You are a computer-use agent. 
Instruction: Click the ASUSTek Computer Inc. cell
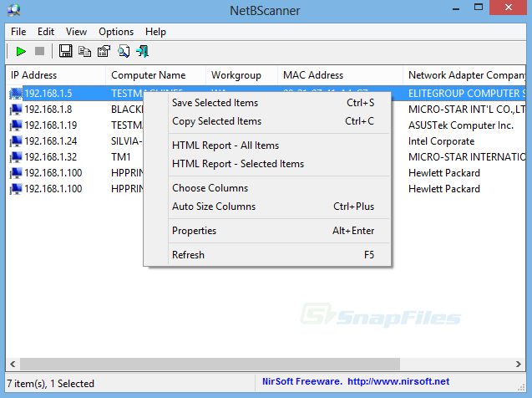[x=461, y=125]
